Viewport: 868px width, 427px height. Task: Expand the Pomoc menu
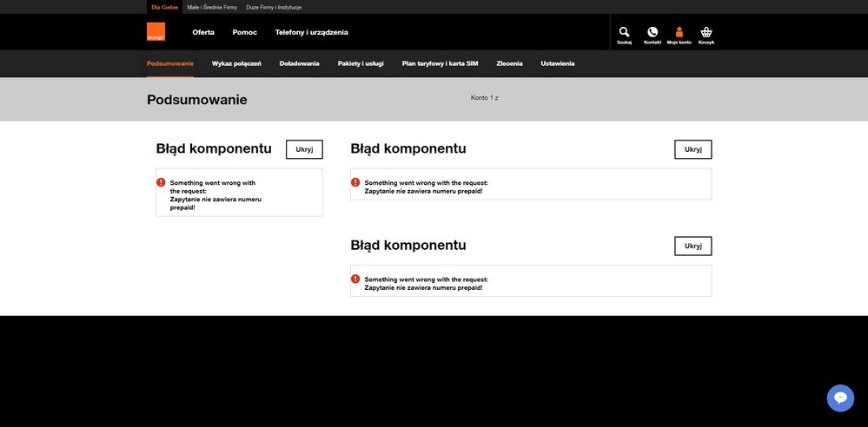pyautogui.click(x=244, y=32)
